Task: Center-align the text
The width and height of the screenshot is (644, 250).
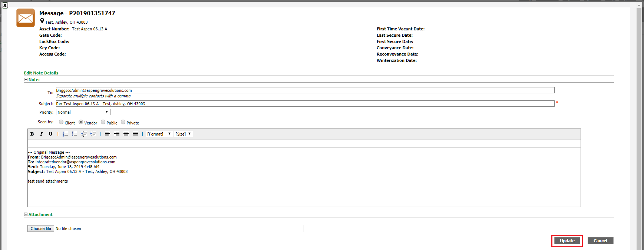Action: click(x=126, y=134)
